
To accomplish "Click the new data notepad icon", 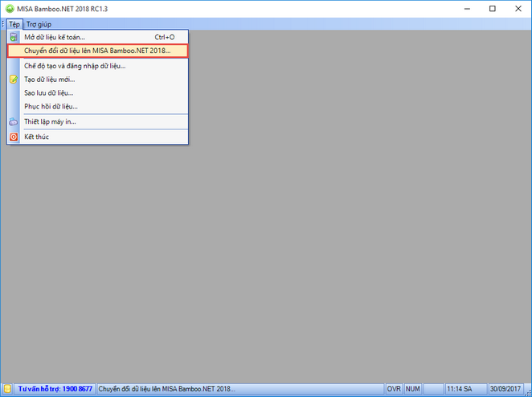I will pyautogui.click(x=14, y=80).
